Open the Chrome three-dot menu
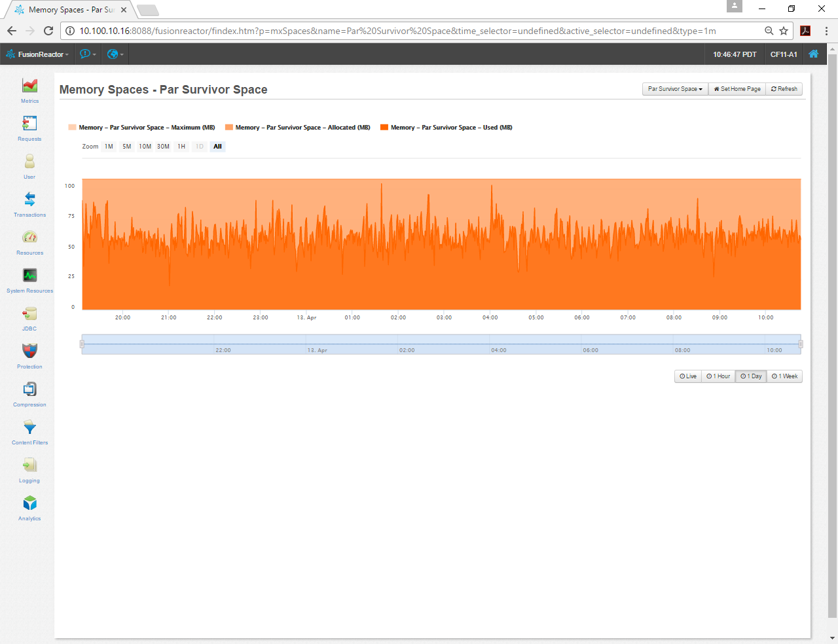Image resolution: width=838 pixels, height=644 pixels. pos(826,31)
